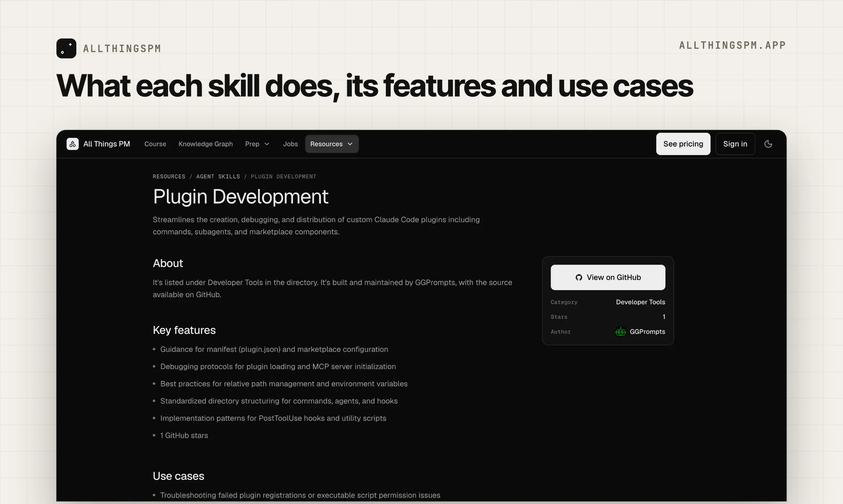
Task: Click 'Debugging protocols for plugin loading' bullet
Action: coord(278,366)
